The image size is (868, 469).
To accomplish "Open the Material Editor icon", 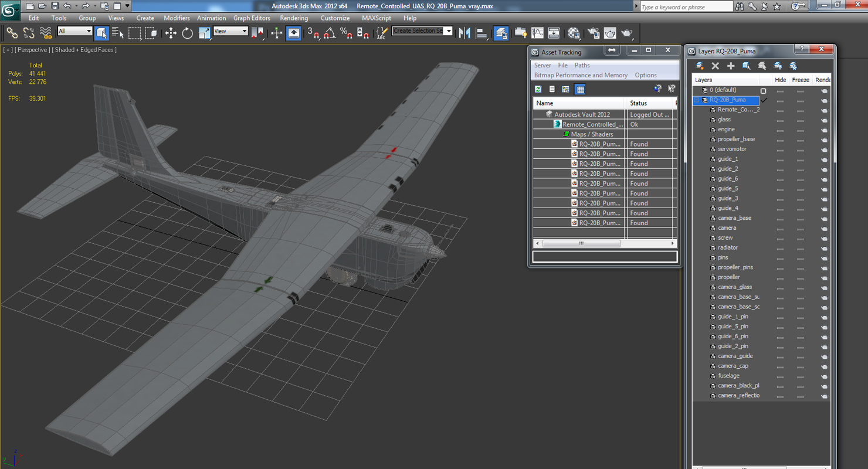I will [x=574, y=33].
